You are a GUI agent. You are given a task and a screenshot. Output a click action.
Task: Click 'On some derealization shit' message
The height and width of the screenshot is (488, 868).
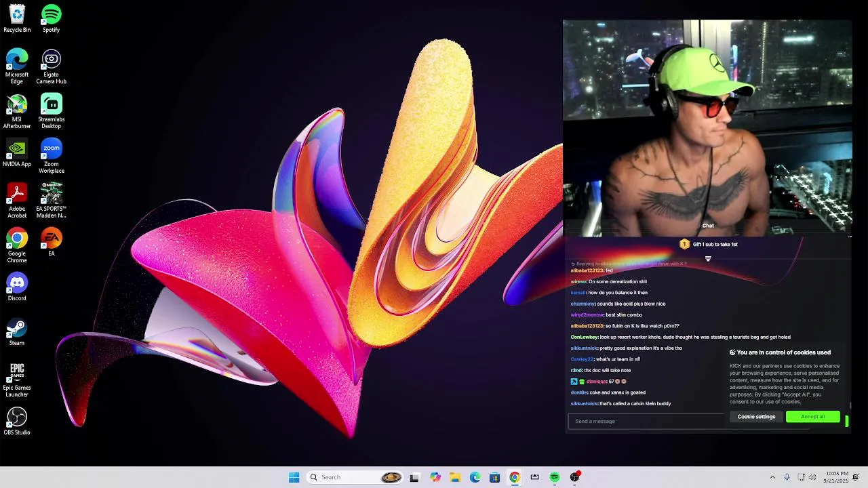coord(618,282)
